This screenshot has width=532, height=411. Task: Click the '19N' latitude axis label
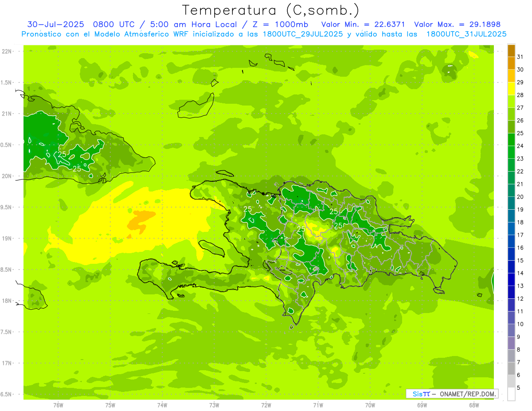[x=7, y=239]
